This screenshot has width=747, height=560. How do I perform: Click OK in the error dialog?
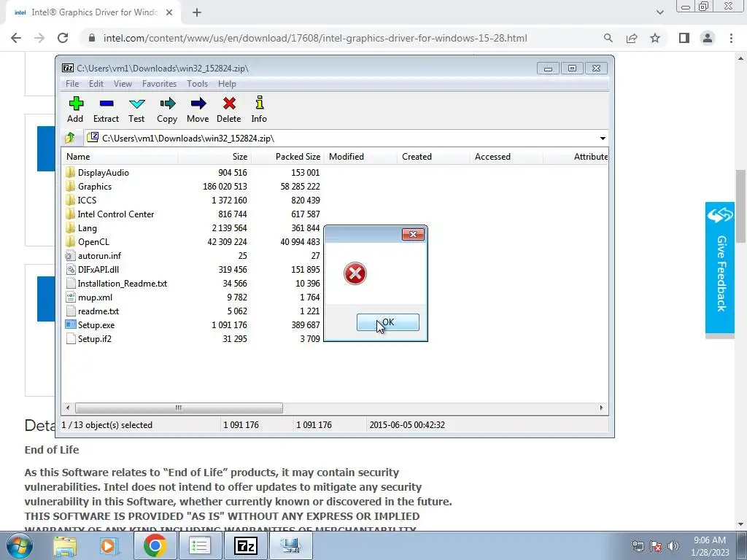tap(388, 322)
